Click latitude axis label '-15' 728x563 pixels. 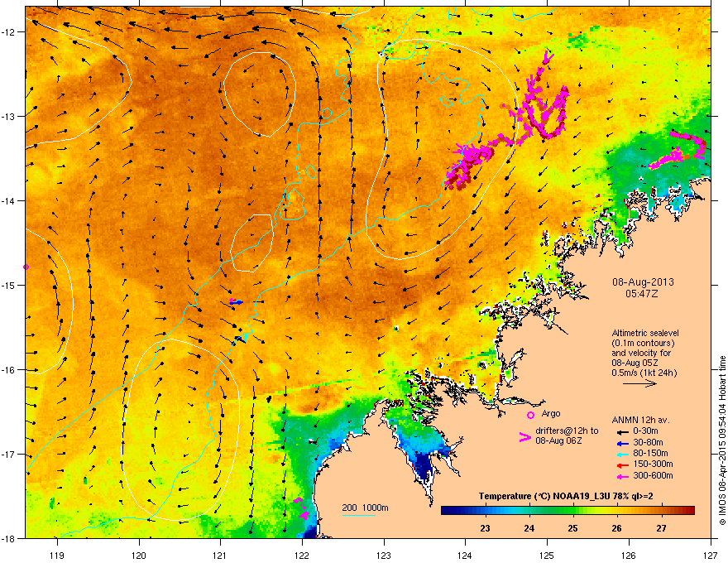click(x=8, y=285)
